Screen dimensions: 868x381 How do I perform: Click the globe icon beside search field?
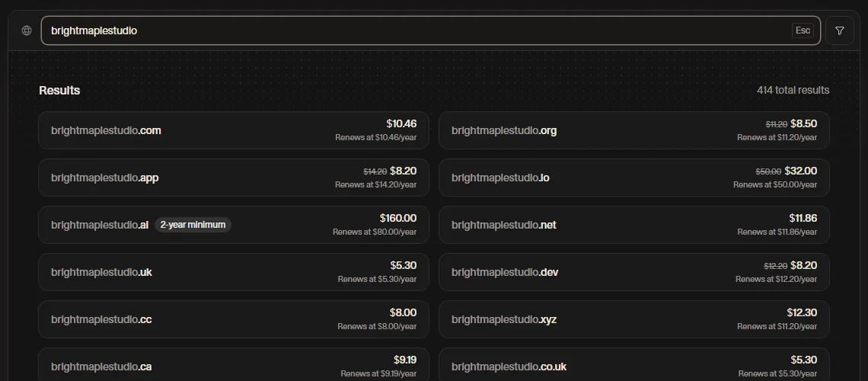pyautogui.click(x=27, y=30)
